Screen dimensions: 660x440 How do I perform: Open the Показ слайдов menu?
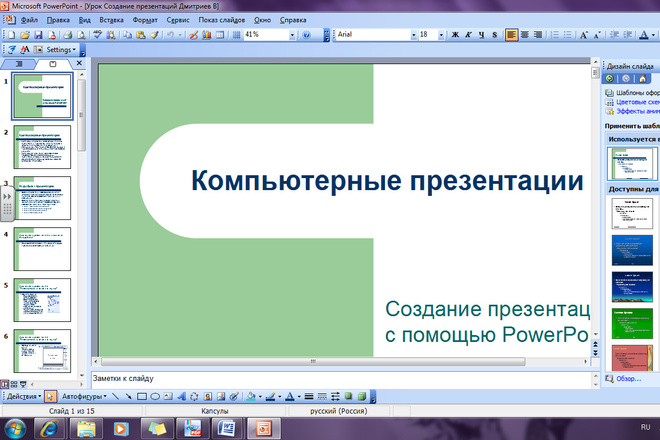(x=221, y=20)
